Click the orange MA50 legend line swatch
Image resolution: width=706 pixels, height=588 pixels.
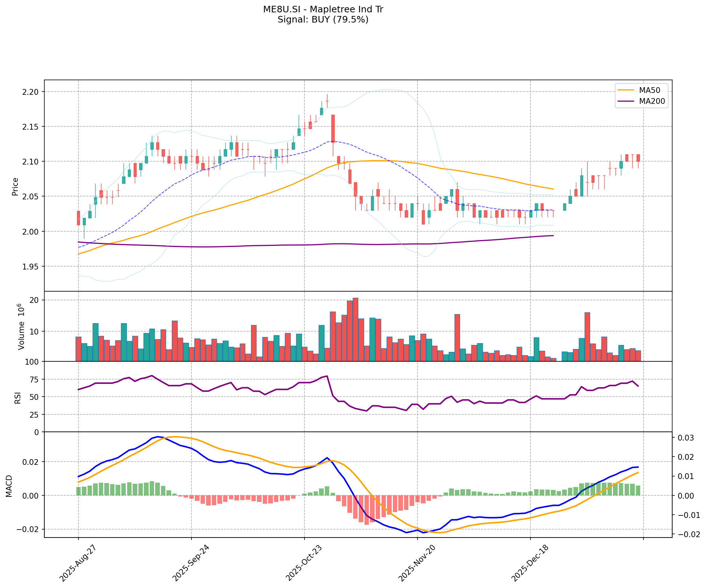[x=626, y=90]
